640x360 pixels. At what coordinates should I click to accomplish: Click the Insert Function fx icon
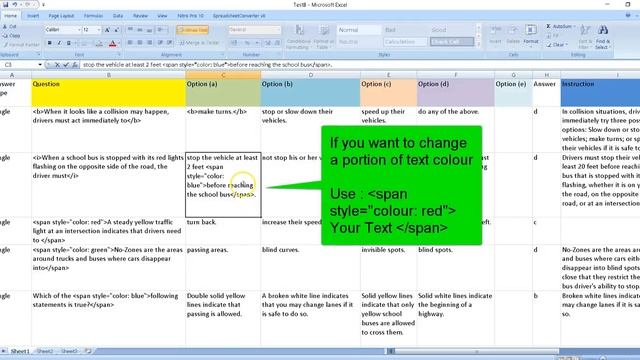coord(75,64)
